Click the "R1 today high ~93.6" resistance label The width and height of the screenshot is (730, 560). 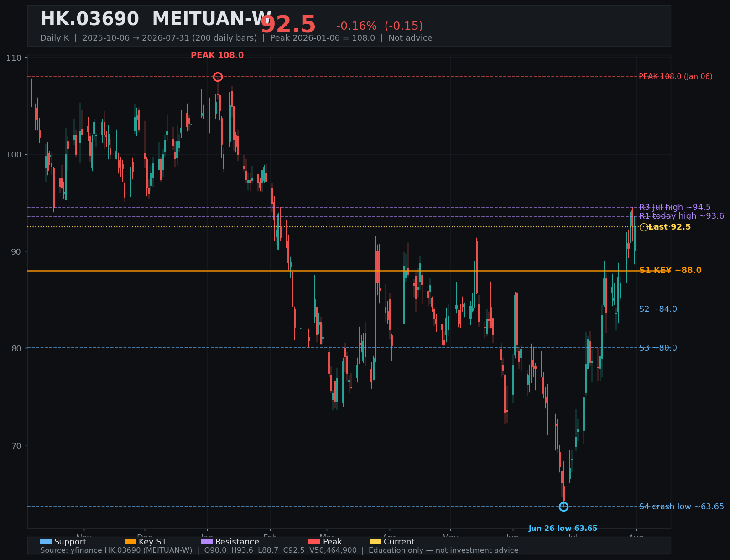pos(681,216)
